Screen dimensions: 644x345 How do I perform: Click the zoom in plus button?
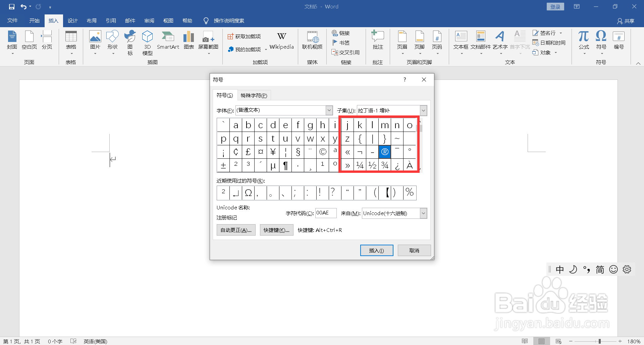tap(620, 341)
